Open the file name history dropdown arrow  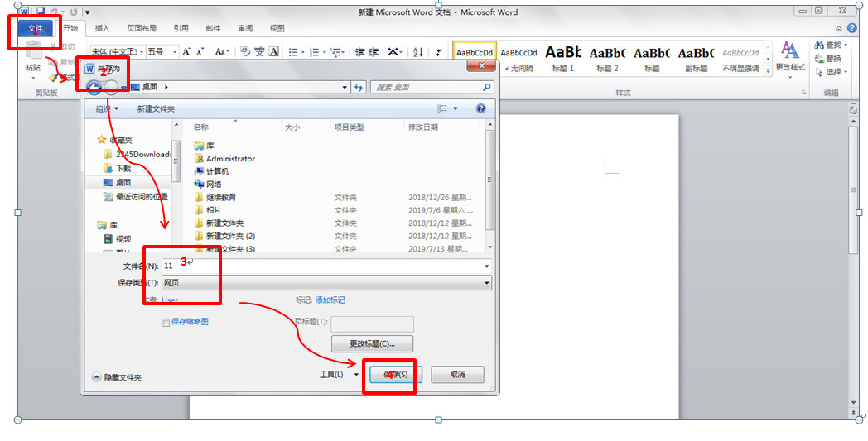click(487, 266)
